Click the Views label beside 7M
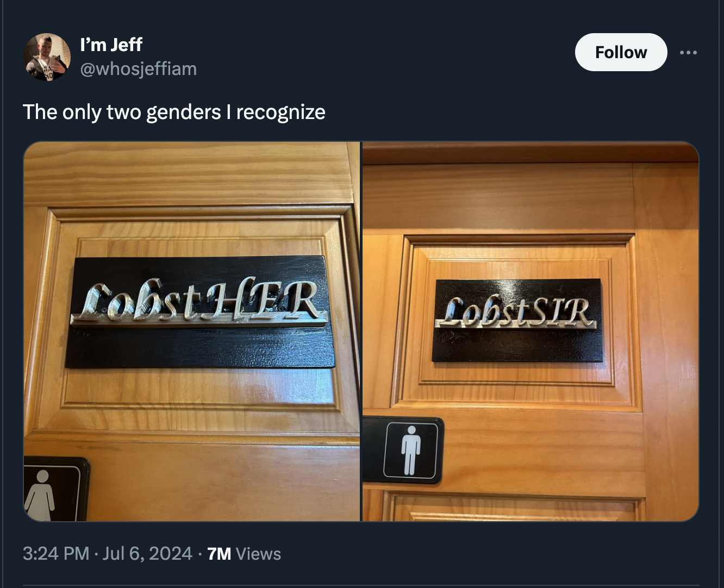Screen dimensions: 724x588 click(258, 554)
